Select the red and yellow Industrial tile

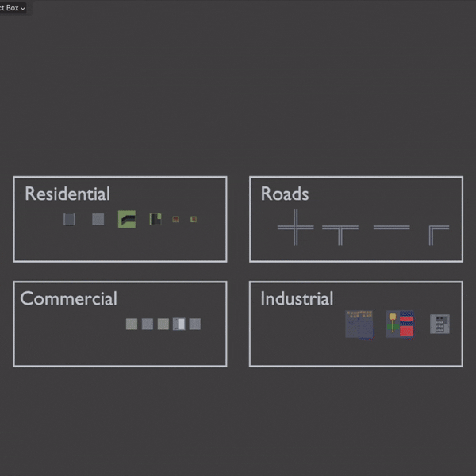(x=400, y=324)
